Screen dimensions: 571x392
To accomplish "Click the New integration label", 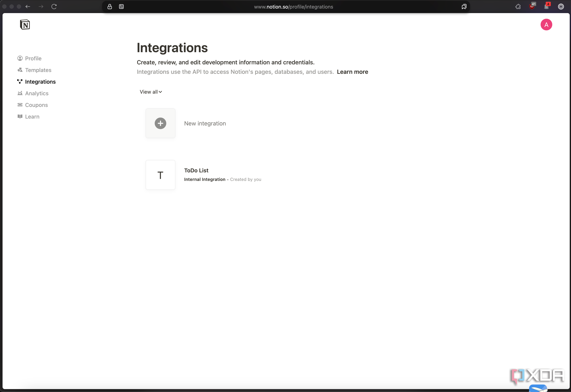I will click(205, 123).
